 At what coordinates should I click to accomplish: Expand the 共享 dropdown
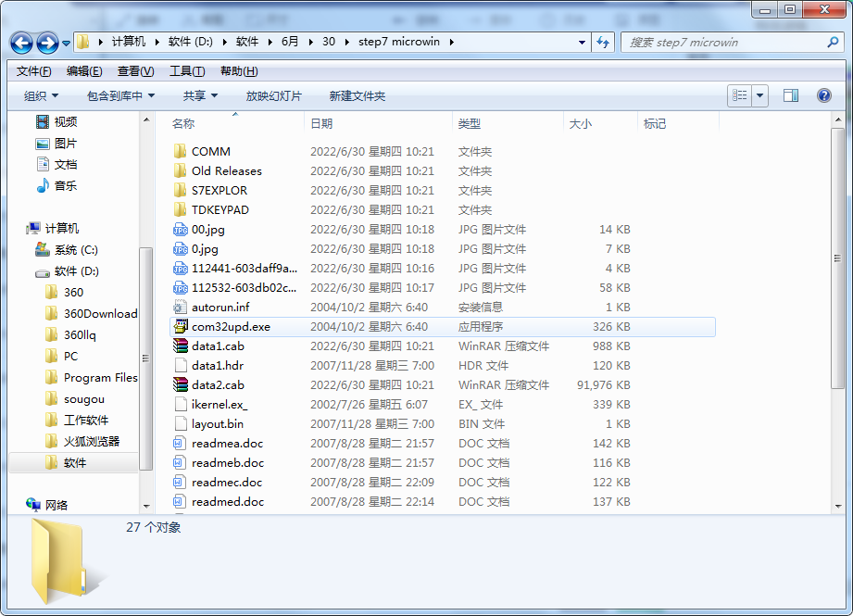pos(200,95)
